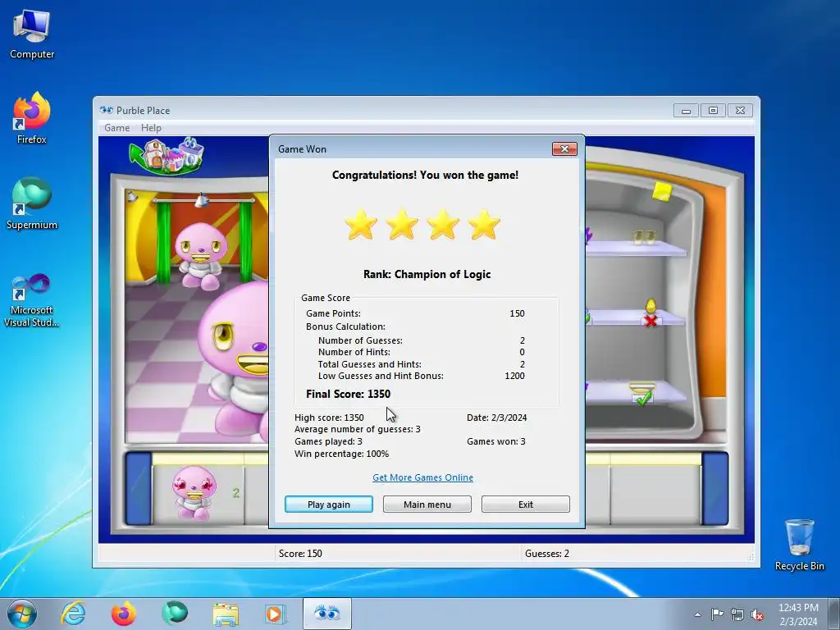840x630 pixels.
Task: Select the Purble Place taskbar button
Action: (x=326, y=614)
